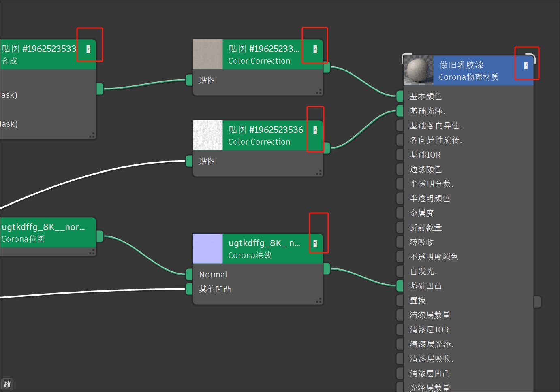Screen dimensions: 560x392
Task: Click the 各向异性旋转 slot label
Action: 436,141
